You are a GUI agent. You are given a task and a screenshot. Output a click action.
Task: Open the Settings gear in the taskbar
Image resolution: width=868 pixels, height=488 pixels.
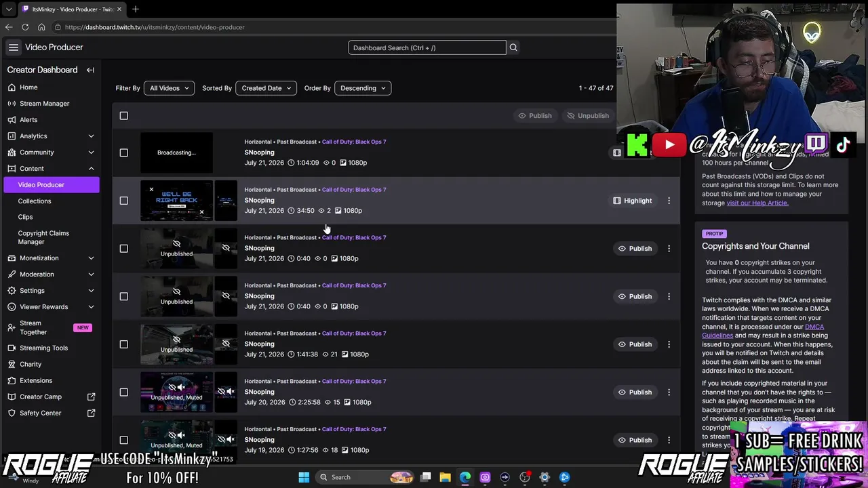point(545,477)
